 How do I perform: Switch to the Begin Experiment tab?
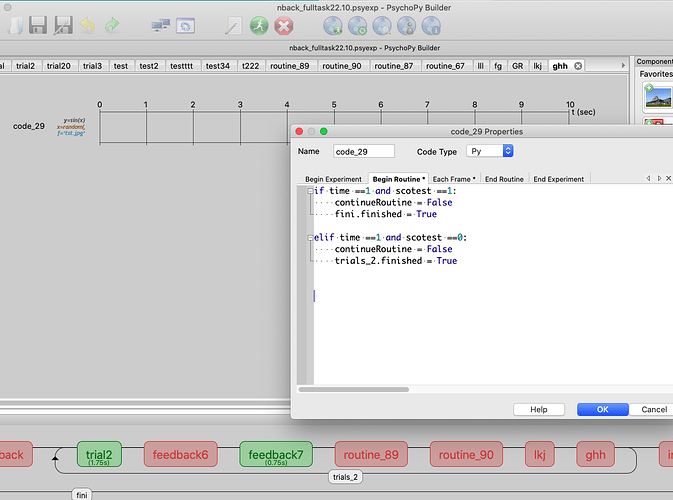coord(333,179)
